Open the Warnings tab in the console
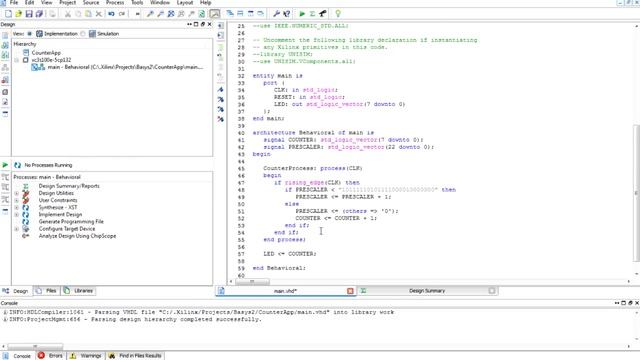This screenshot has width=640, height=360. pos(86,356)
